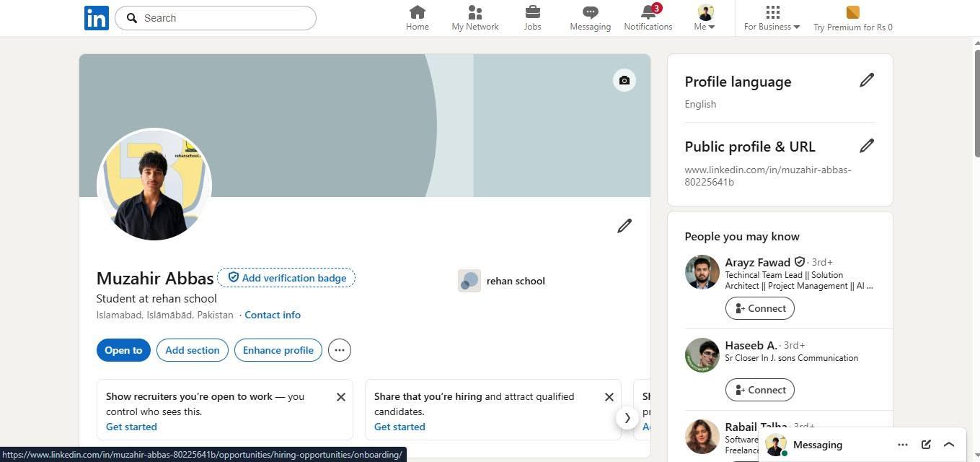
Task: Dismiss the open to work card
Action: [341, 397]
